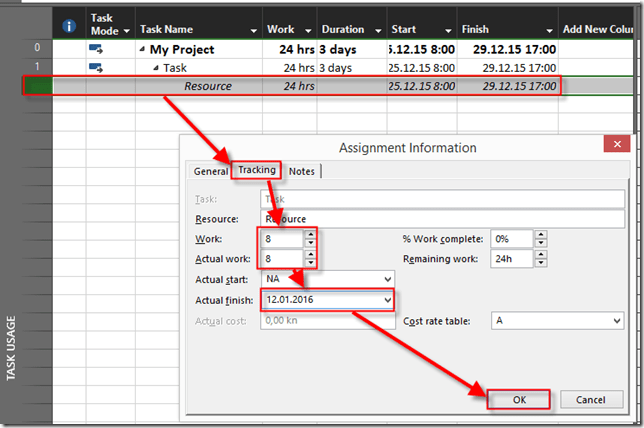The width and height of the screenshot is (644, 428).
Task: Expand the Cost rate table dropdown
Action: (615, 321)
